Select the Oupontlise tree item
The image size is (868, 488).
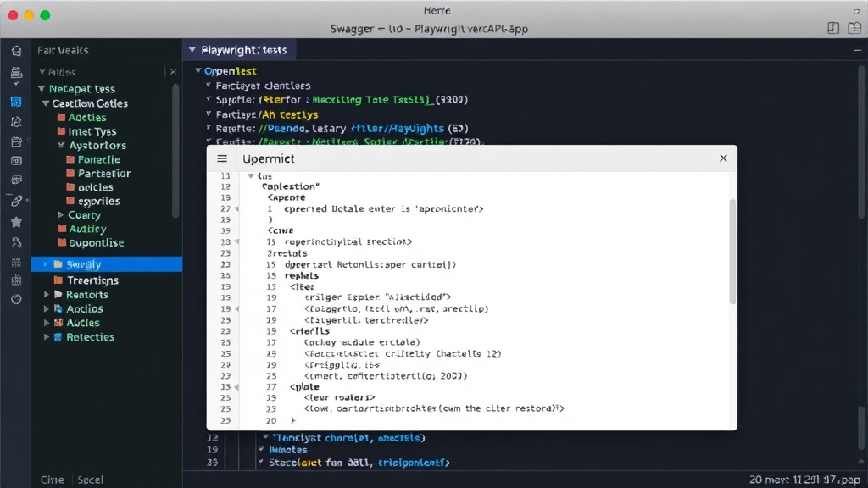click(x=97, y=243)
